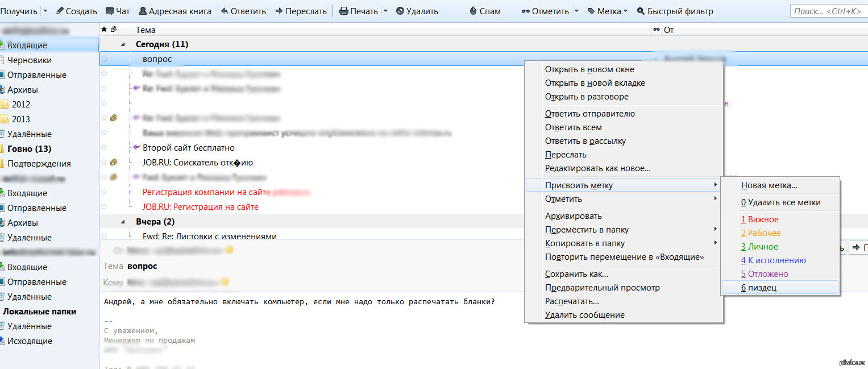
Task: Collapse the 'Сегодня (11)' message group
Action: pyautogui.click(x=123, y=44)
